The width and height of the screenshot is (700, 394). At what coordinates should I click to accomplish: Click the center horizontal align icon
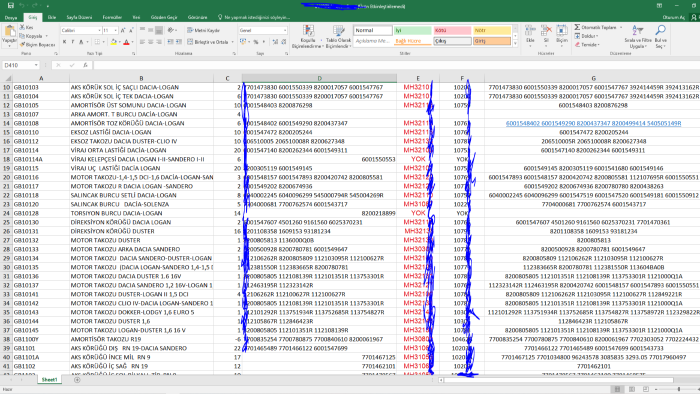click(x=150, y=41)
